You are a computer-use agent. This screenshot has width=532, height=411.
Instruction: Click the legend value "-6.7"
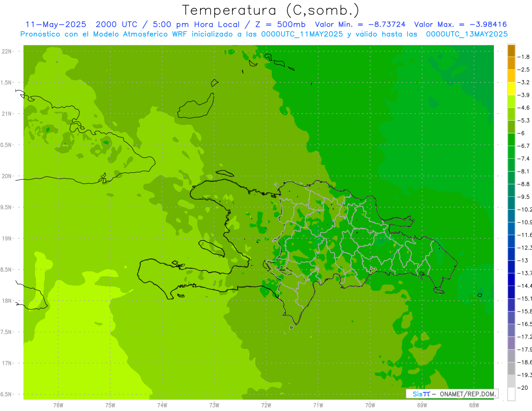click(524, 146)
